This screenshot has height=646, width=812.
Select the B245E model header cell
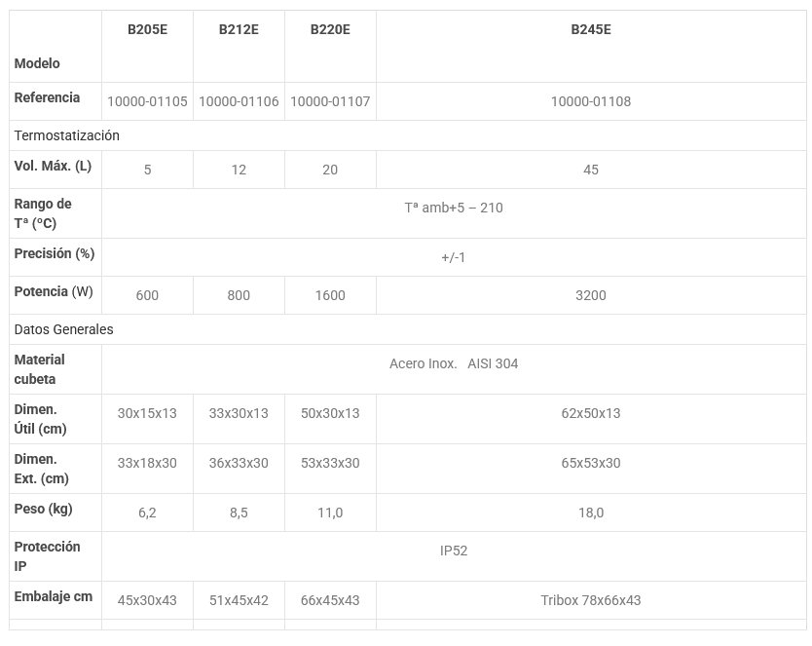591,29
